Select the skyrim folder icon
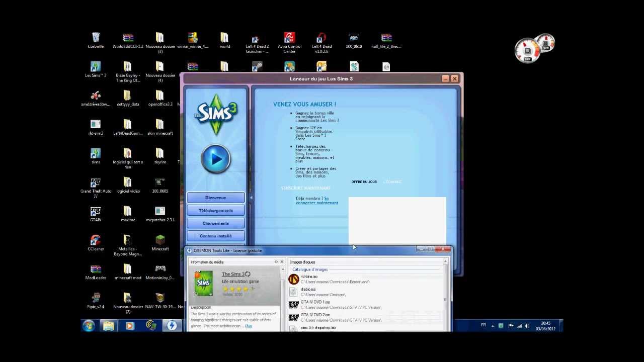 pyautogui.click(x=160, y=156)
